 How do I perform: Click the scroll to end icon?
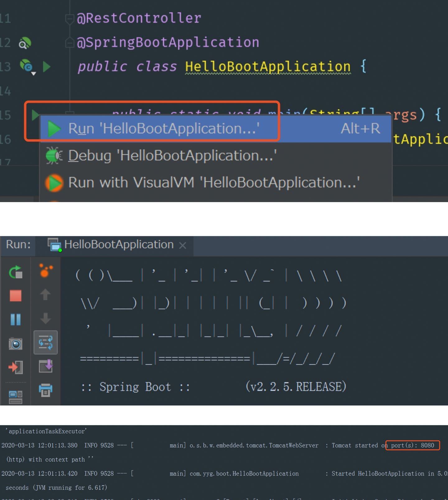coord(45,366)
